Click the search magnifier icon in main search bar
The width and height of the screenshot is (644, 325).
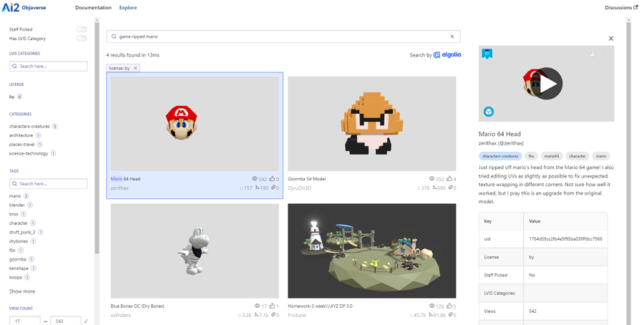[x=114, y=37]
